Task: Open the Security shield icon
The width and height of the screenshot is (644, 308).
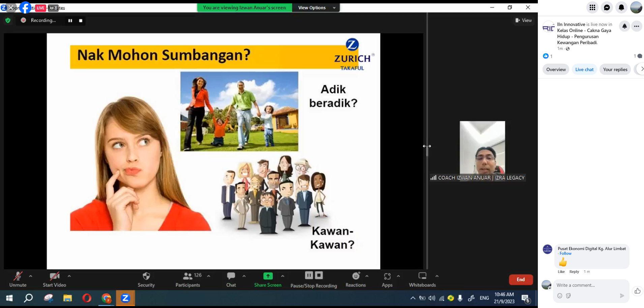Action: pos(146,277)
